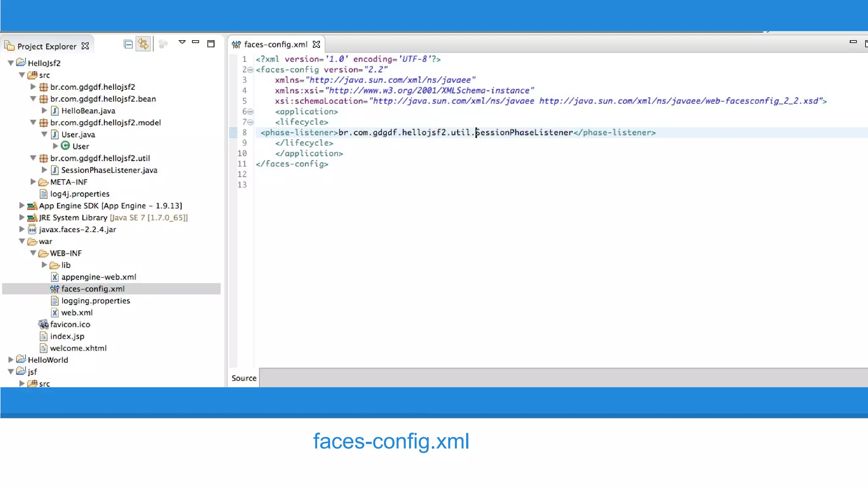Click the HelloWorld project icon
Screen dimensions: 868x488
[21, 359]
